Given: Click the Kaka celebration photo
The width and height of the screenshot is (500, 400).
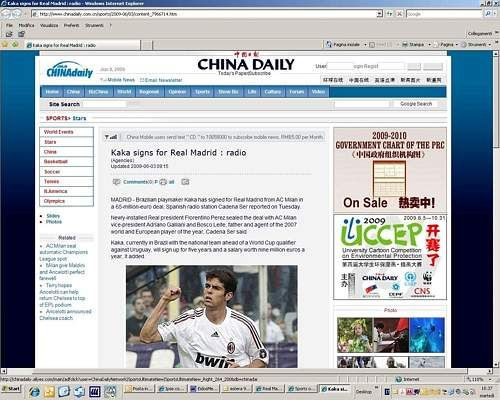Looking at the screenshot, I should coord(212,317).
